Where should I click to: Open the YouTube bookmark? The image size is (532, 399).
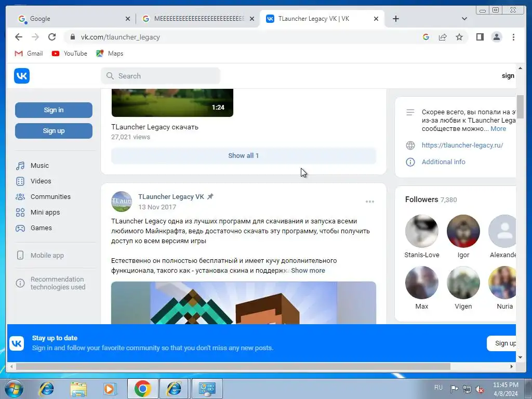(x=69, y=54)
